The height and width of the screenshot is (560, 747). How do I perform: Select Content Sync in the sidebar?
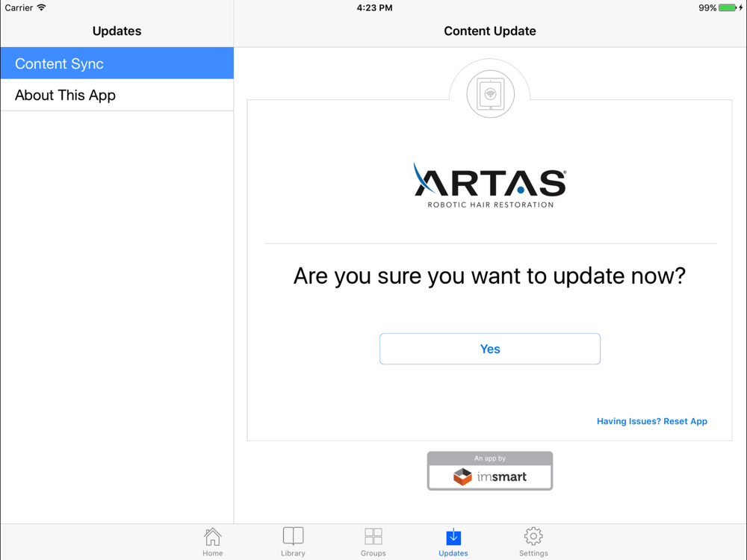tap(117, 63)
